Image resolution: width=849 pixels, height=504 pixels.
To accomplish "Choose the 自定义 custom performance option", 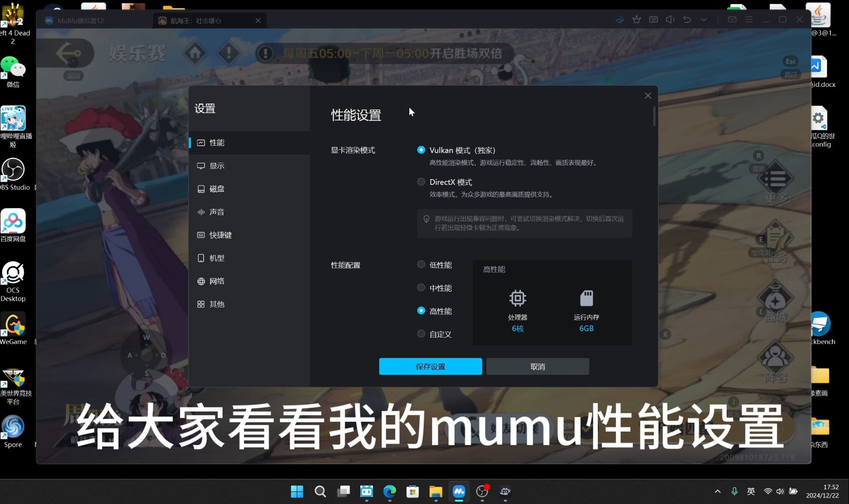I will pos(421,334).
